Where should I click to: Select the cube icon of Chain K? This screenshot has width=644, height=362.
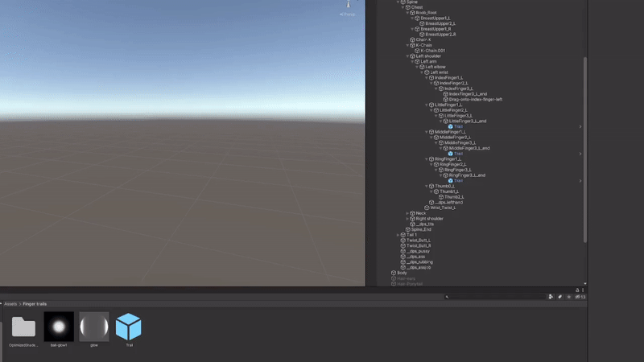[412, 39]
